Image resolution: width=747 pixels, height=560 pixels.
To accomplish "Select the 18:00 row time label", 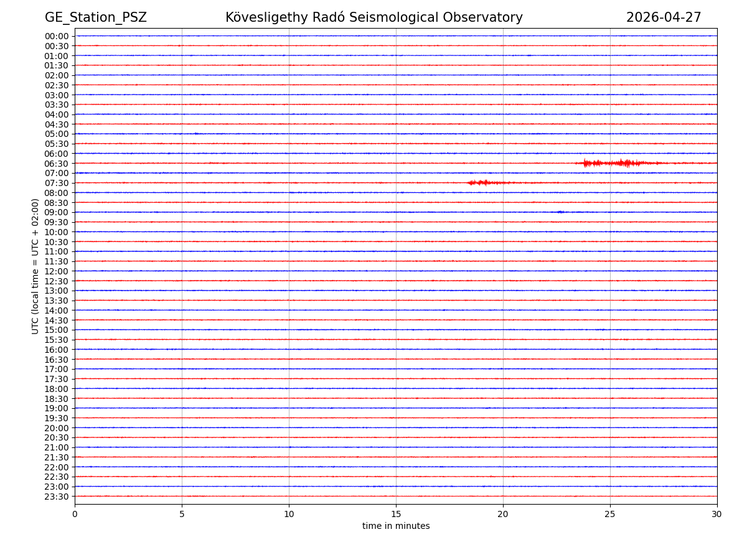I will [x=57, y=389].
